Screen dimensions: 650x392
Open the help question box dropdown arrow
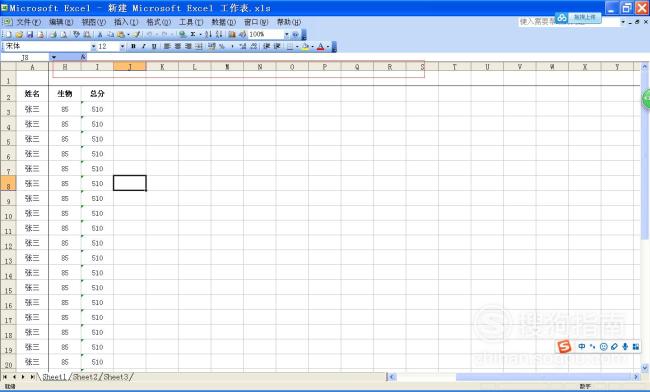623,22
